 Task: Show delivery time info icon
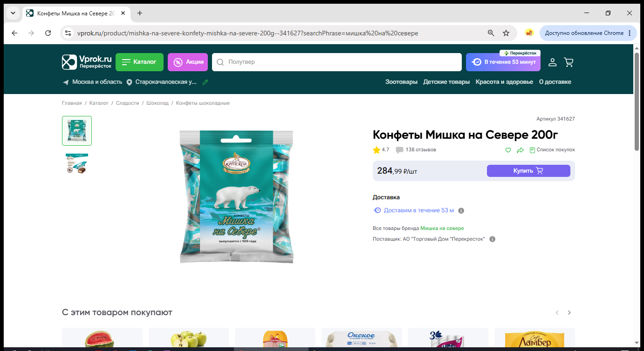point(461,210)
